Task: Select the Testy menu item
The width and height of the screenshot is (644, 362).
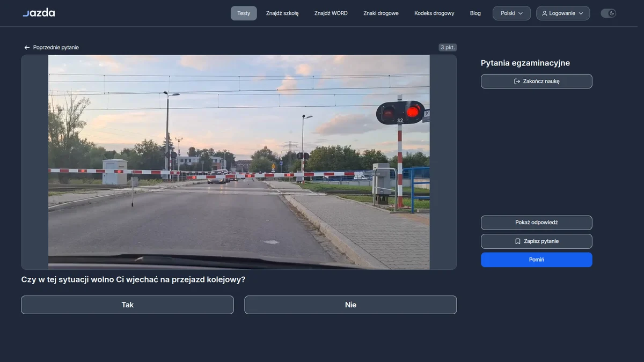Action: click(x=244, y=13)
